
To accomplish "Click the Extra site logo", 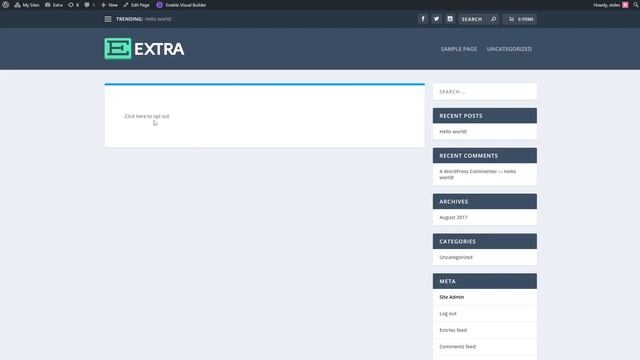I will (144, 49).
